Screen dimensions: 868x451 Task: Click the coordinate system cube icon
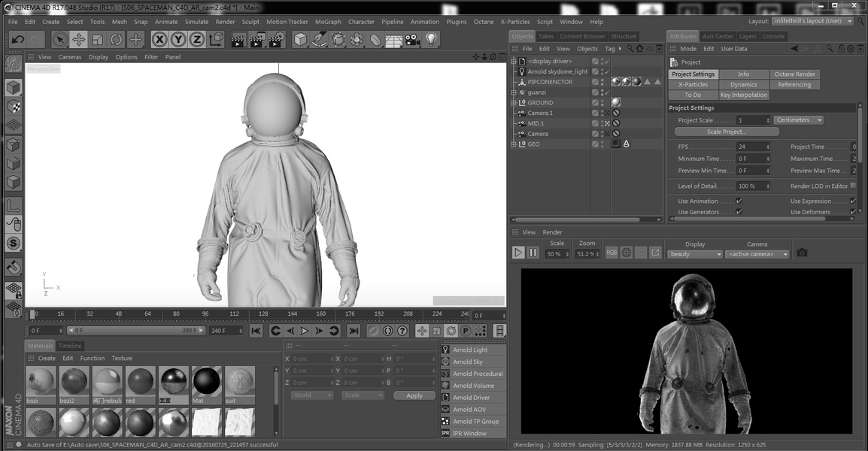217,39
